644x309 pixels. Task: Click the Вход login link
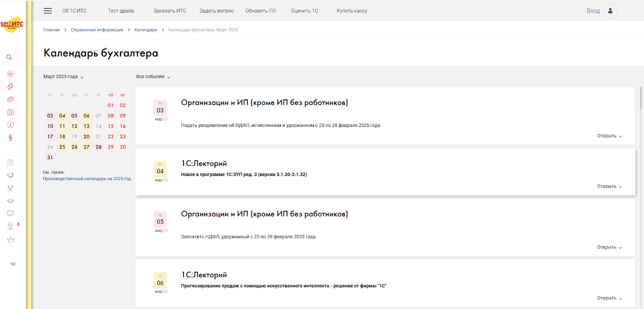coord(593,11)
